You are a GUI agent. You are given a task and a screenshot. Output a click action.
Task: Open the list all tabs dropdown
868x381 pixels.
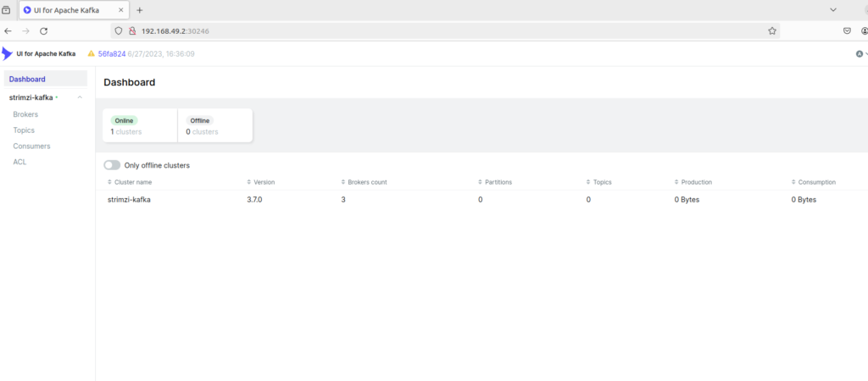coord(833,10)
